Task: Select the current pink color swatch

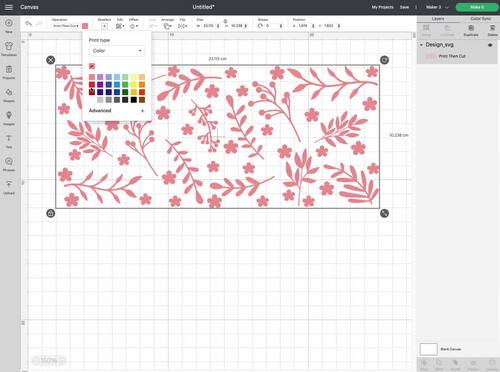Action: pyautogui.click(x=92, y=66)
